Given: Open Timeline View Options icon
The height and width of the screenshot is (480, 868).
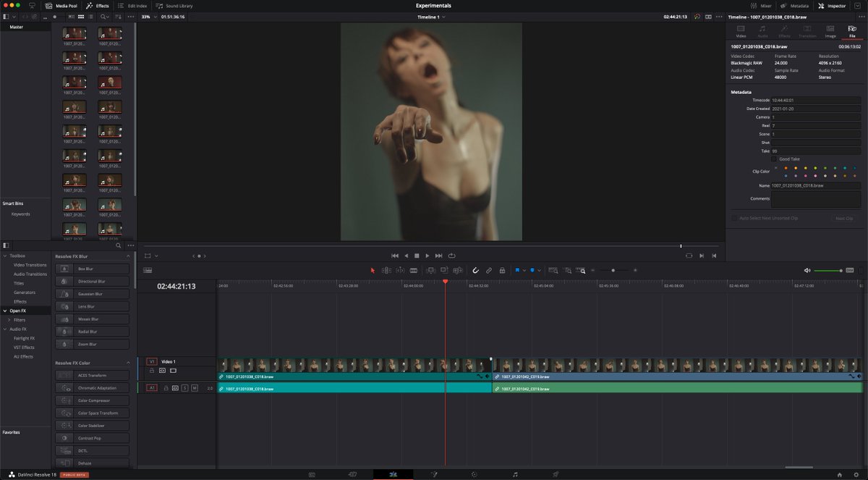Looking at the screenshot, I should point(148,270).
